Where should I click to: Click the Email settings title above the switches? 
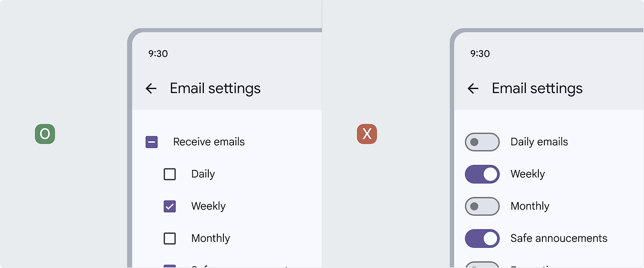click(537, 88)
